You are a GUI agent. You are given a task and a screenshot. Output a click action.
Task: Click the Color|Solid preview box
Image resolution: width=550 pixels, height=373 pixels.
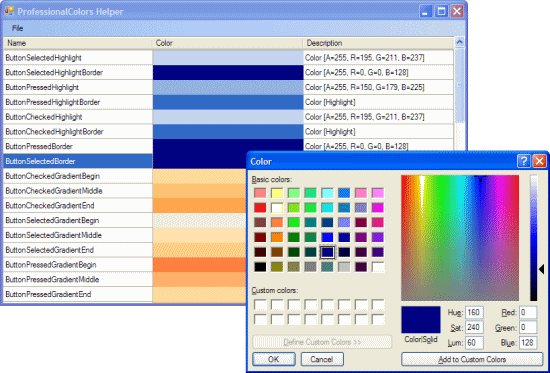(x=421, y=319)
